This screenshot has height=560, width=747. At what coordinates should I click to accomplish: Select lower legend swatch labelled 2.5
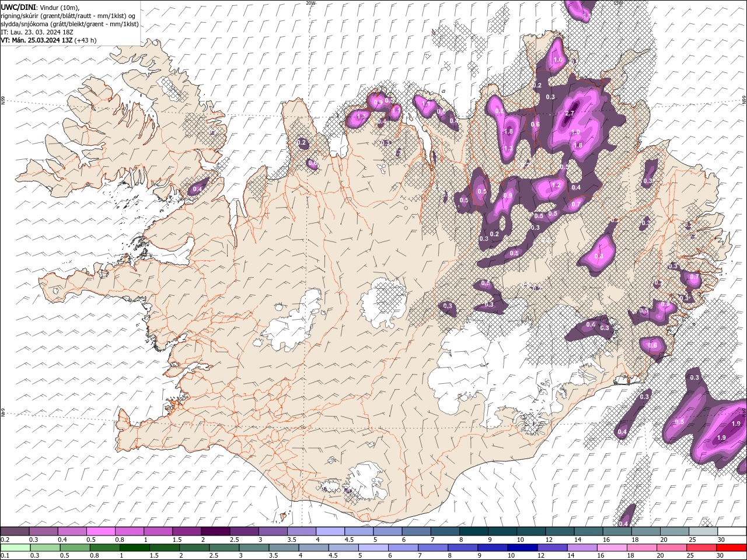pyautogui.click(x=224, y=548)
